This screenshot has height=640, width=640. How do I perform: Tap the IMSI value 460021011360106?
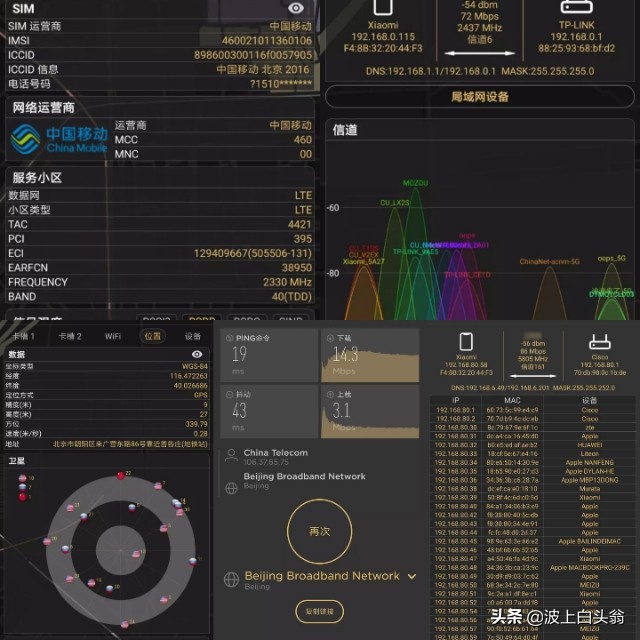pos(267,40)
